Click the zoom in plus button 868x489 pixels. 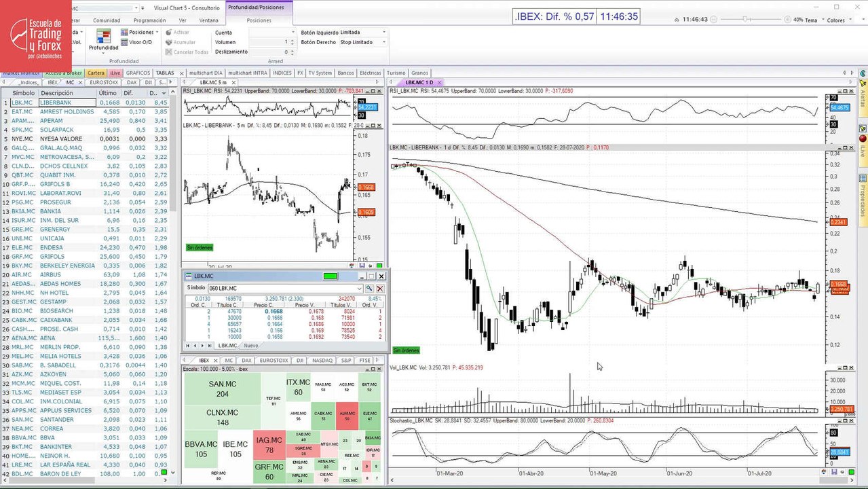tap(787, 20)
